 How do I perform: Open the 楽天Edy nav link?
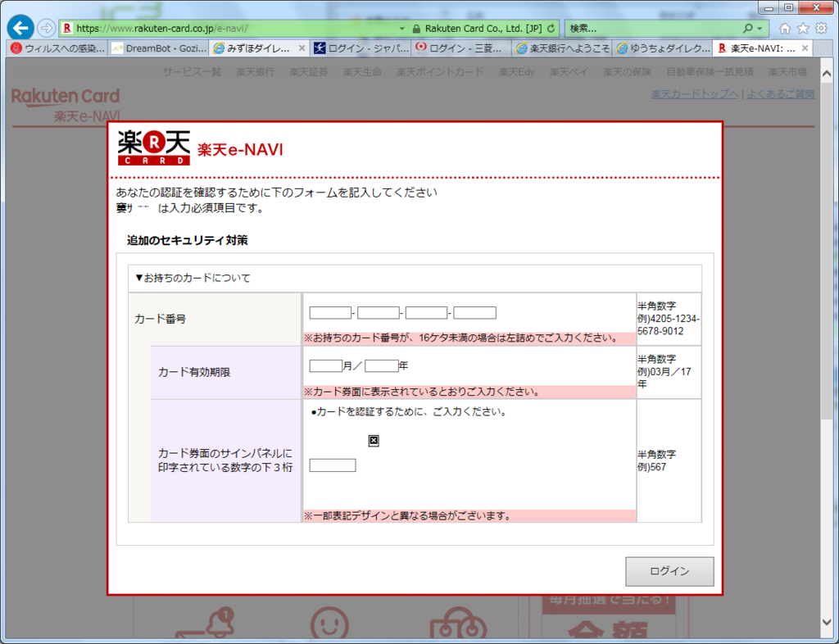click(516, 71)
